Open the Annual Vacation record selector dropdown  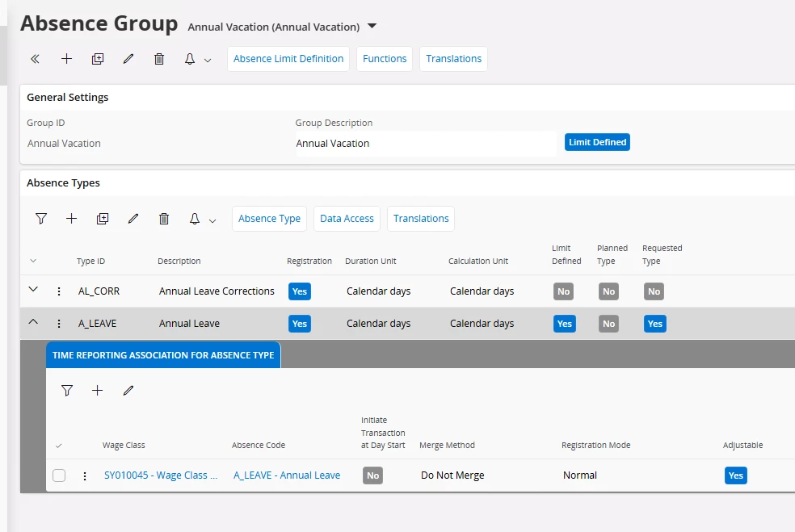[372, 26]
